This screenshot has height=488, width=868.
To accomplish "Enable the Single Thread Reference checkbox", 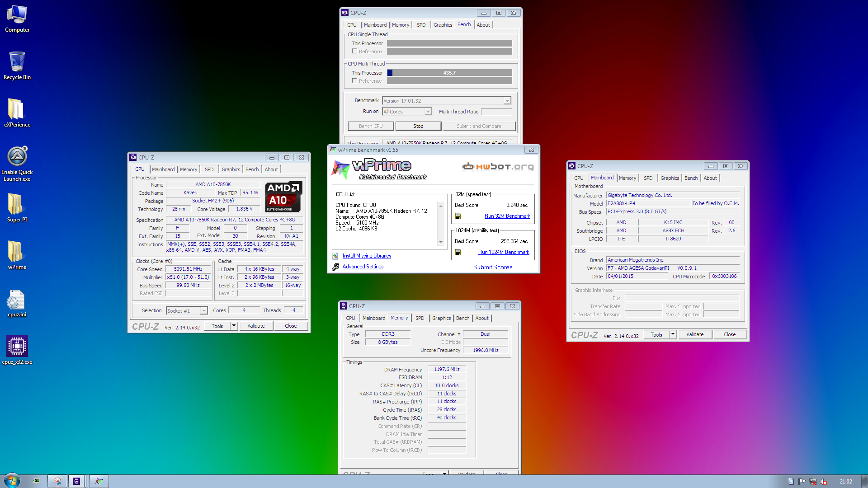I will 354,52.
